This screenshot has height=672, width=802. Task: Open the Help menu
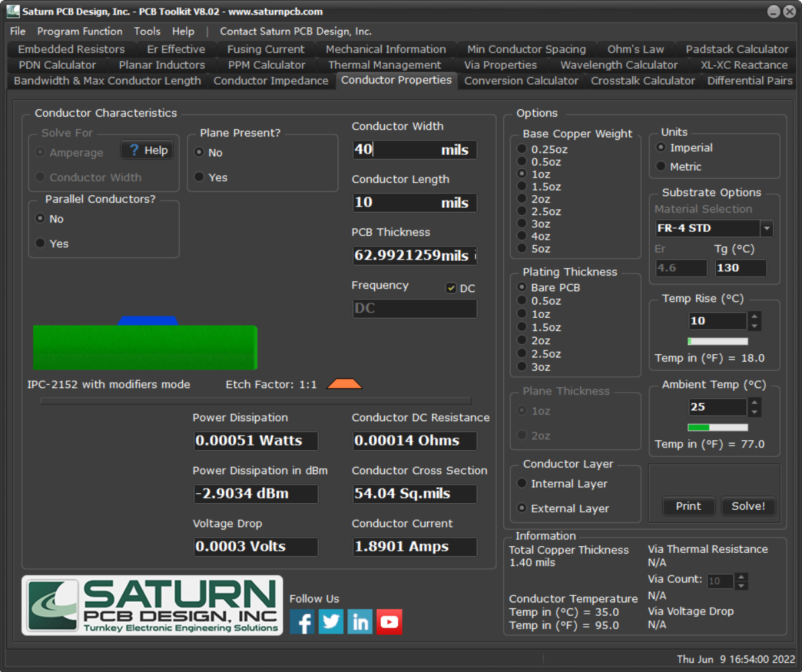pyautogui.click(x=183, y=31)
